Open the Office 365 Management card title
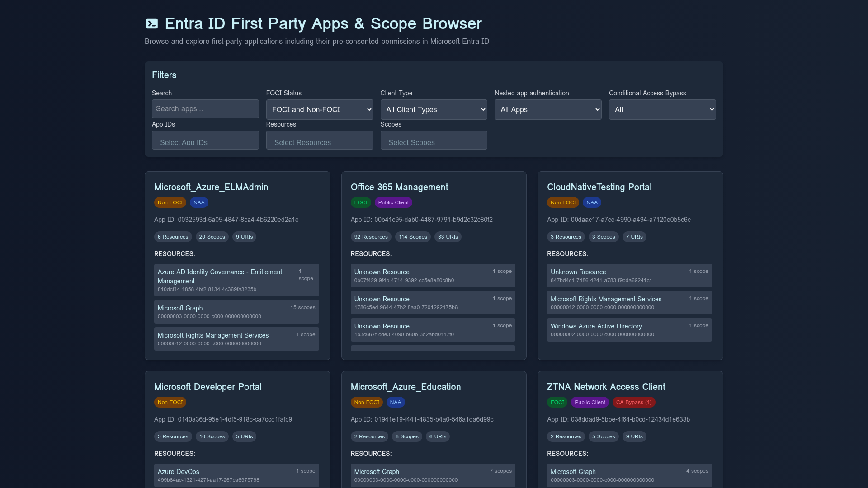Image resolution: width=868 pixels, height=488 pixels. click(399, 187)
